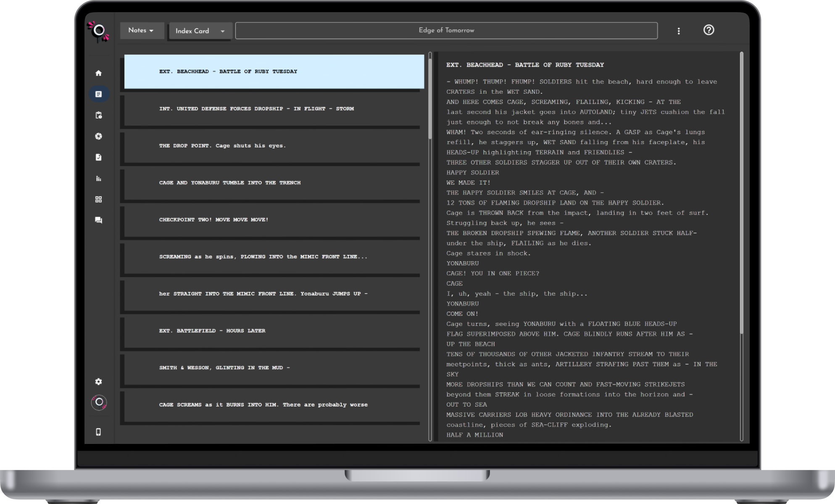Click the grid dashboard sidebar icon
The image size is (835, 504).
[98, 199]
